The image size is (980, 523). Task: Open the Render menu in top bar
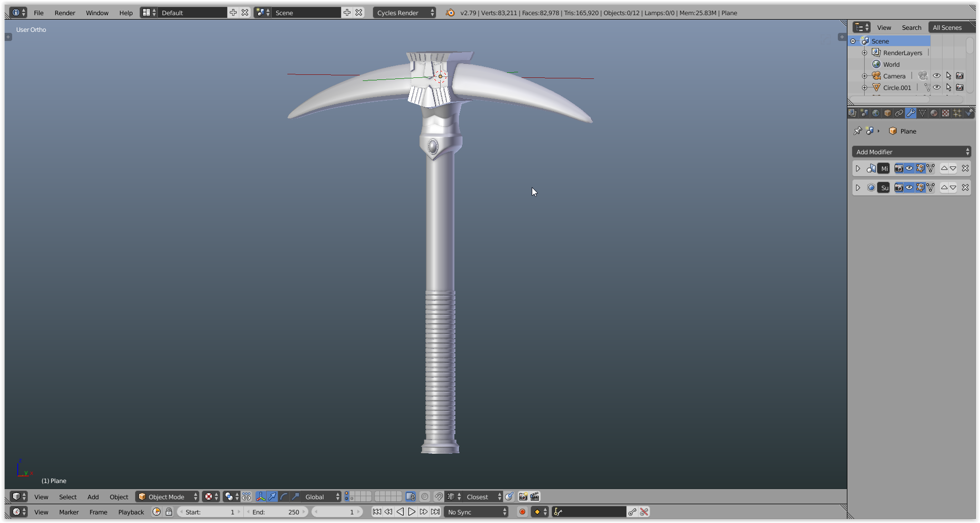point(65,13)
